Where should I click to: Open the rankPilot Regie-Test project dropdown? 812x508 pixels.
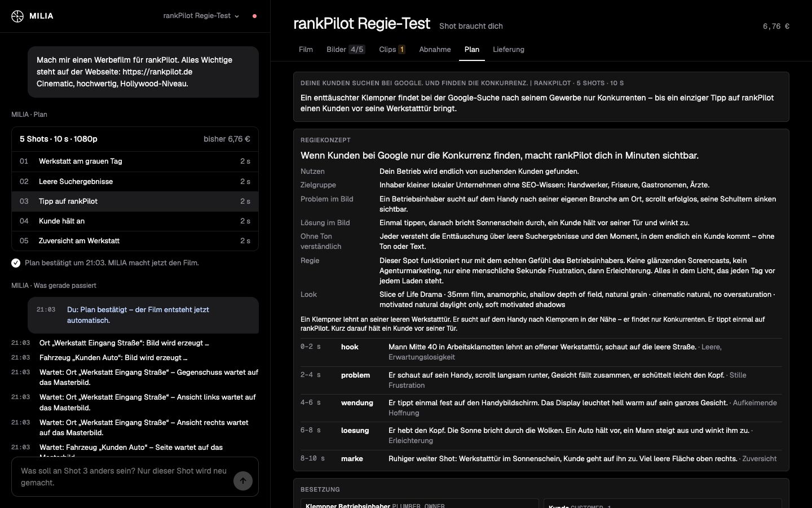click(x=201, y=16)
